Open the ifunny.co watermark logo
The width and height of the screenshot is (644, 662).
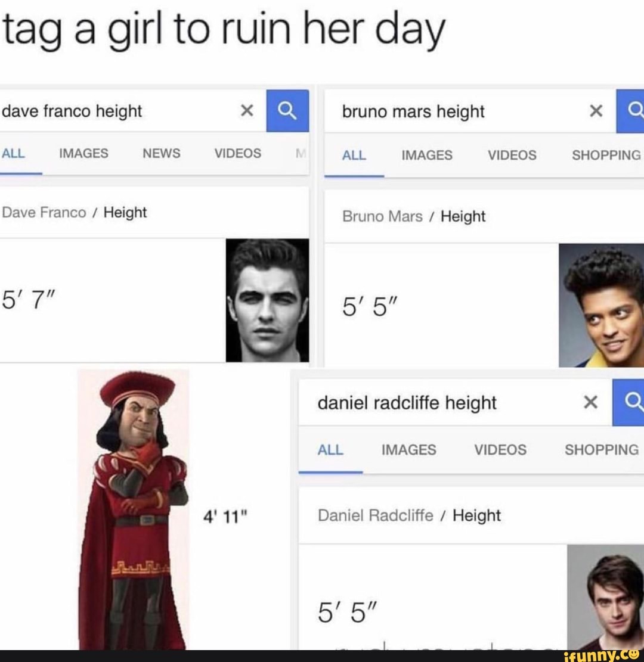pyautogui.click(x=602, y=655)
